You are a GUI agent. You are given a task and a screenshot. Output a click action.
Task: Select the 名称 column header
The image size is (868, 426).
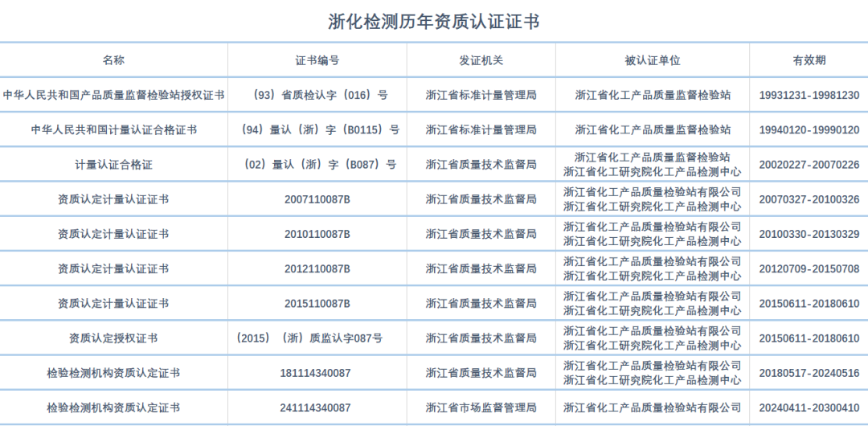[x=113, y=60]
